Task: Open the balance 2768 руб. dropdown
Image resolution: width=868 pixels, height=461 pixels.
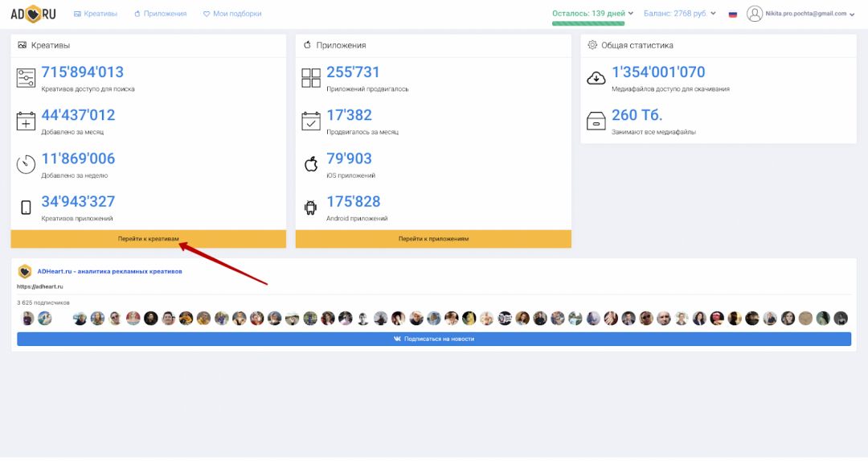Action: [x=679, y=14]
